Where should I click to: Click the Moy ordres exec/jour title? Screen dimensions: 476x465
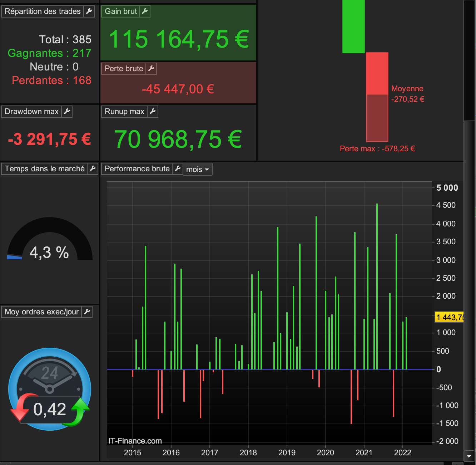point(41,312)
